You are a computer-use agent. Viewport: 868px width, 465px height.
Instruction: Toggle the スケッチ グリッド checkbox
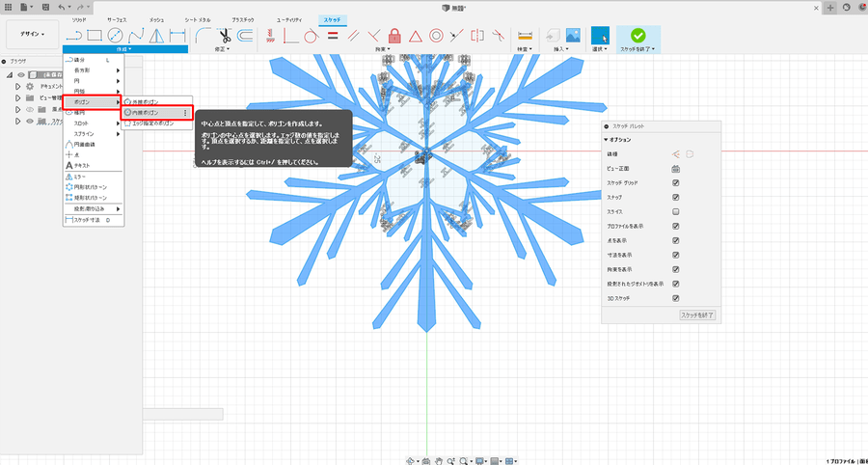pos(675,183)
